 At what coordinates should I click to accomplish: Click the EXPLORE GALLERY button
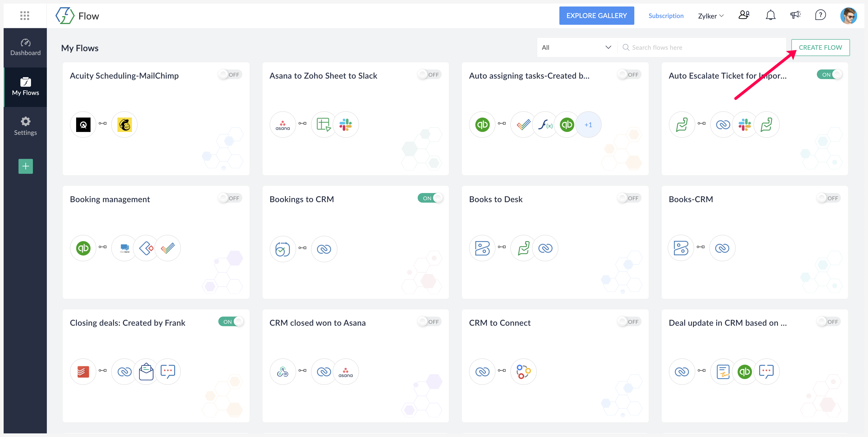tap(596, 16)
